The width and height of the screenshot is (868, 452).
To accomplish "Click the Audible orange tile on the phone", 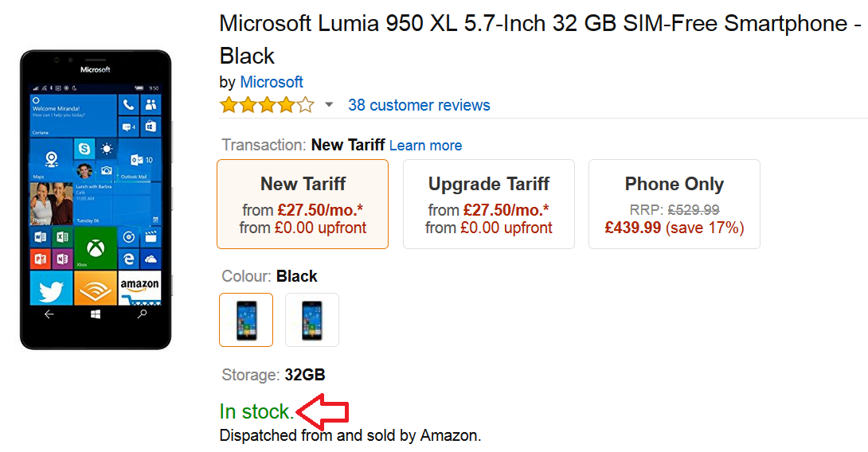I will pos(96,288).
